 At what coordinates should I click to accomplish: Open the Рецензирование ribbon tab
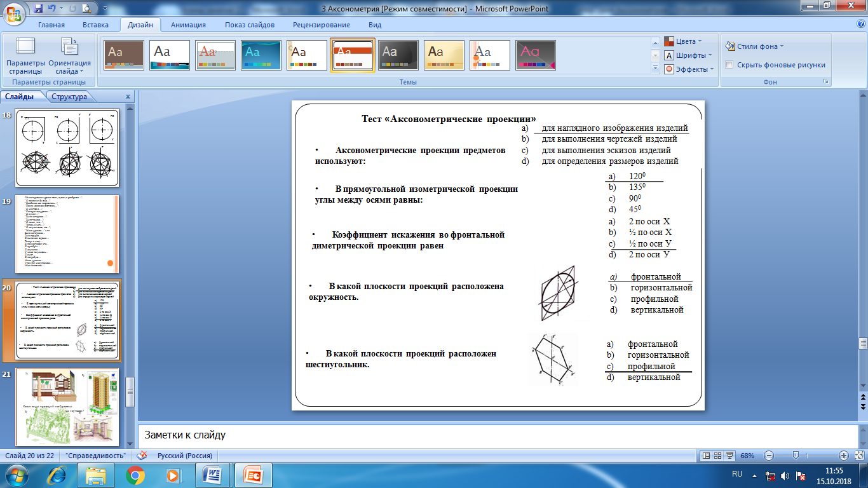click(x=322, y=25)
